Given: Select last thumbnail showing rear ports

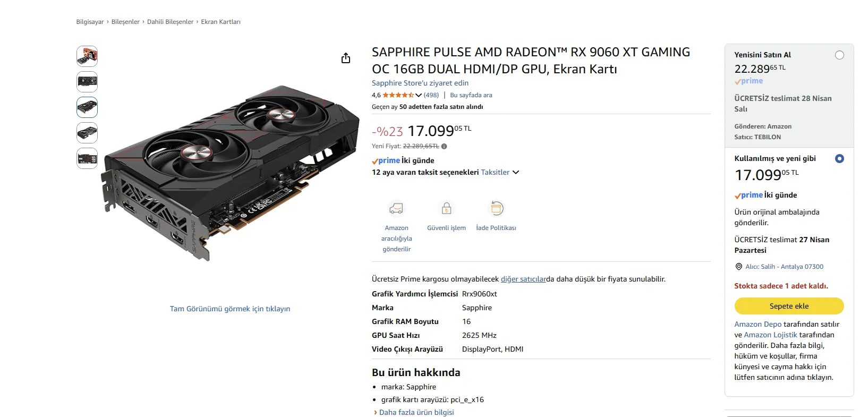Looking at the screenshot, I should pyautogui.click(x=87, y=158).
